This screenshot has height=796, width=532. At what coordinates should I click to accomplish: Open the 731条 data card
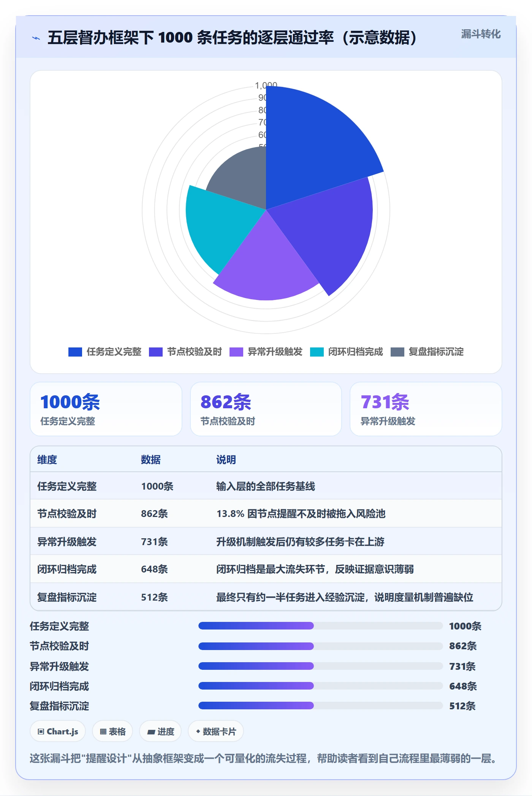(x=426, y=409)
